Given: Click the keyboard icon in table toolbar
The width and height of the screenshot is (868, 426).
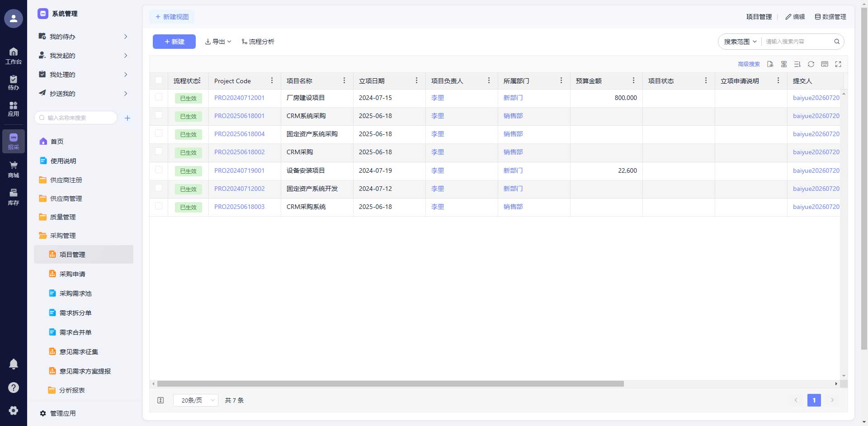Looking at the screenshot, I should click(825, 64).
